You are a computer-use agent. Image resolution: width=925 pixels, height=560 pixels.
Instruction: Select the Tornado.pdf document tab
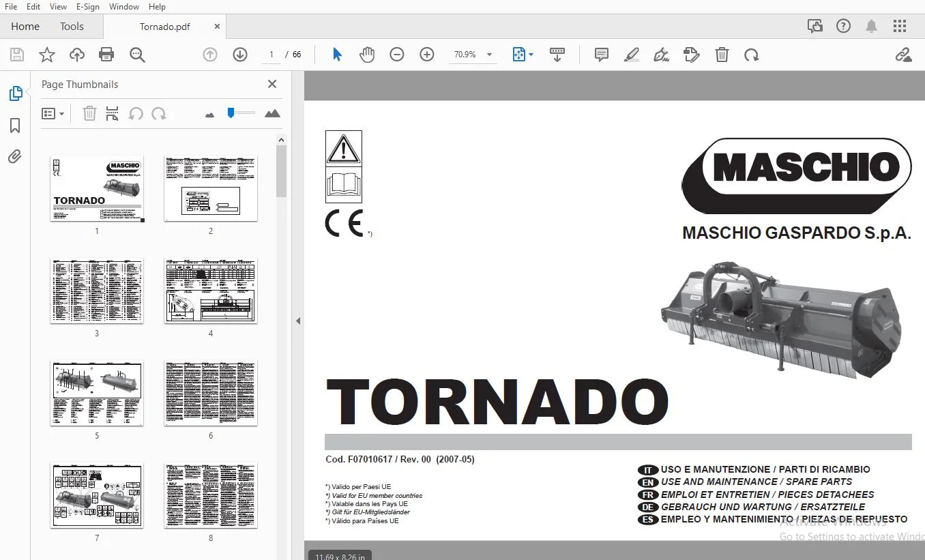click(x=165, y=27)
